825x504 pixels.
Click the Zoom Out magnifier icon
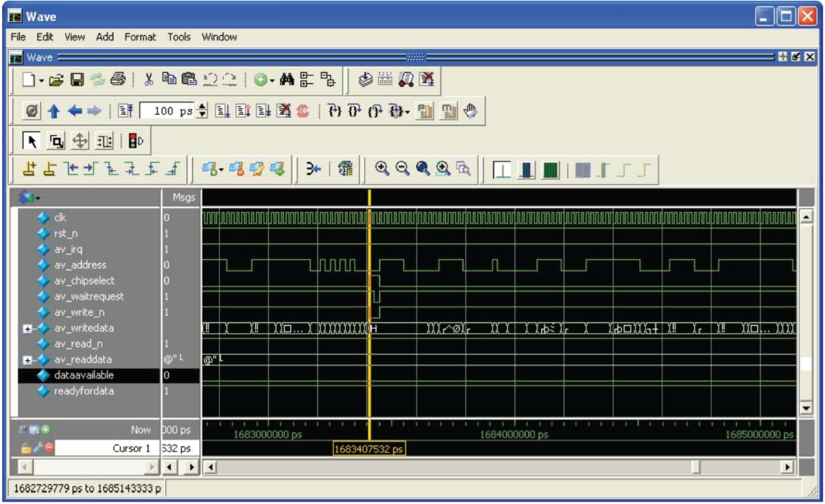pyautogui.click(x=403, y=168)
